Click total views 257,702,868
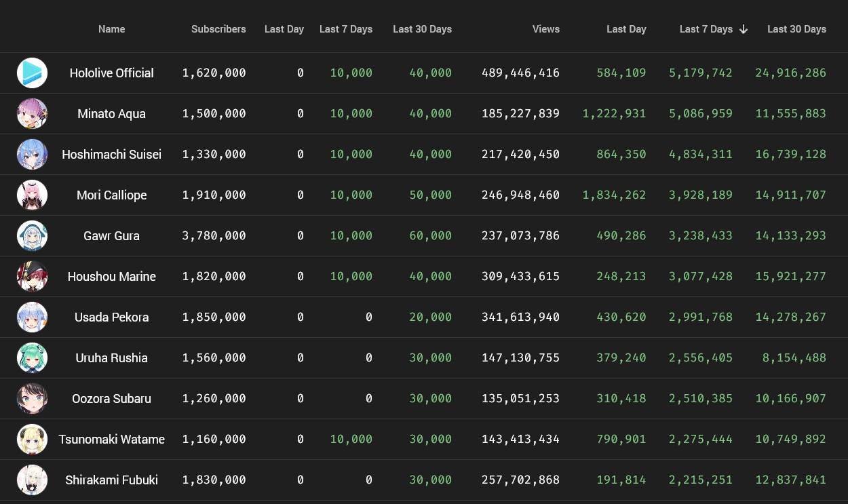 point(521,480)
